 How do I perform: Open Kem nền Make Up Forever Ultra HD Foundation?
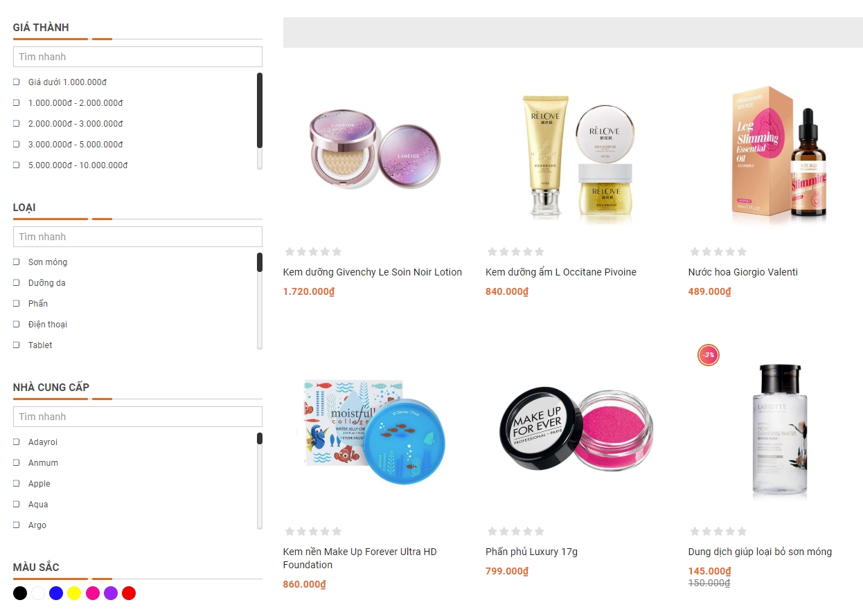[x=360, y=558]
